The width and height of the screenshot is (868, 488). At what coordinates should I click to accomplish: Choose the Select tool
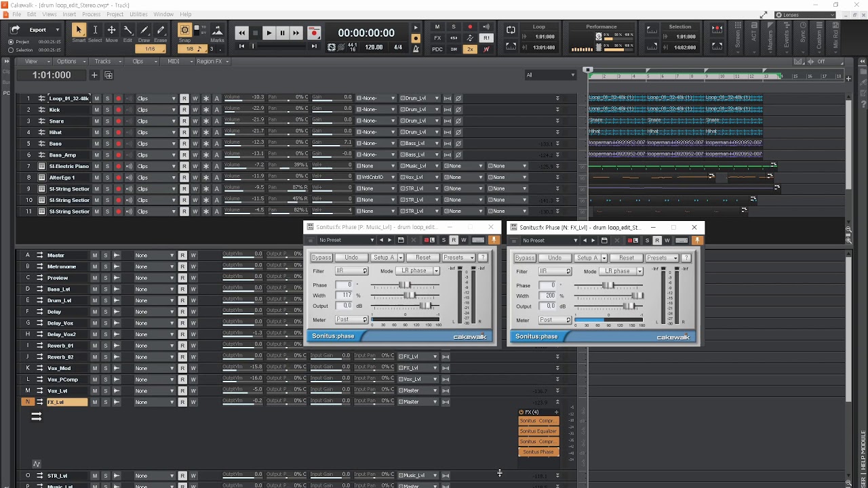pos(95,30)
